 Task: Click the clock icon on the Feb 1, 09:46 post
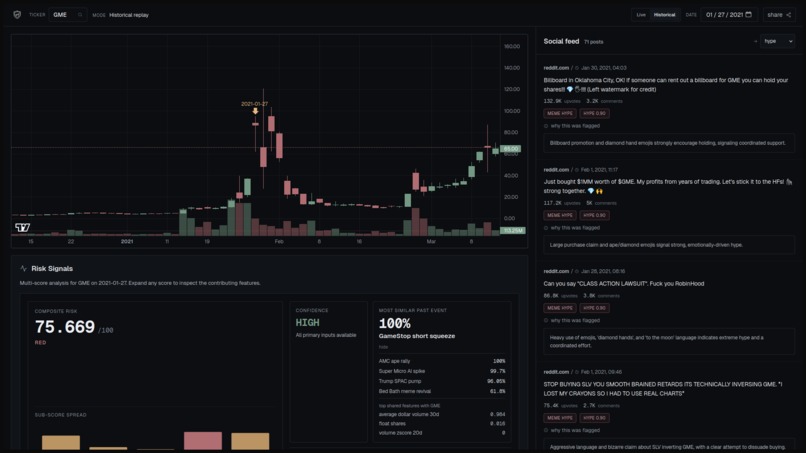click(x=577, y=372)
